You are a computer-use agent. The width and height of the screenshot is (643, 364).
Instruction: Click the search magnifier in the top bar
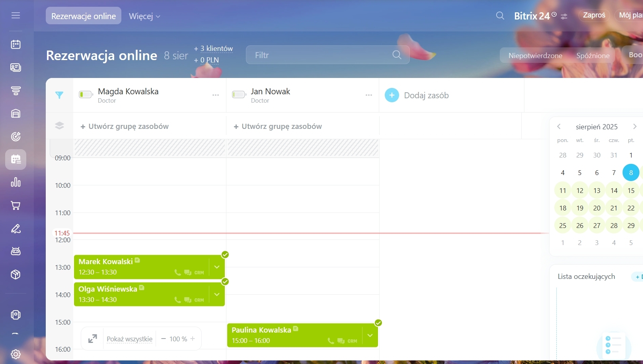[x=500, y=16]
